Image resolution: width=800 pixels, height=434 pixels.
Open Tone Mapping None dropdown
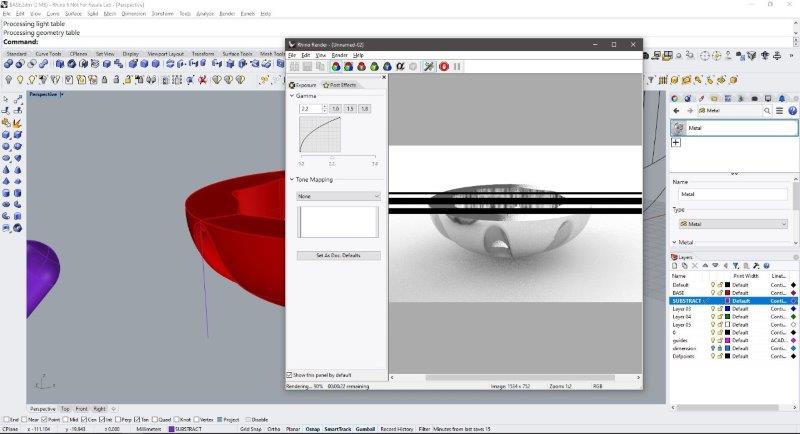point(338,196)
